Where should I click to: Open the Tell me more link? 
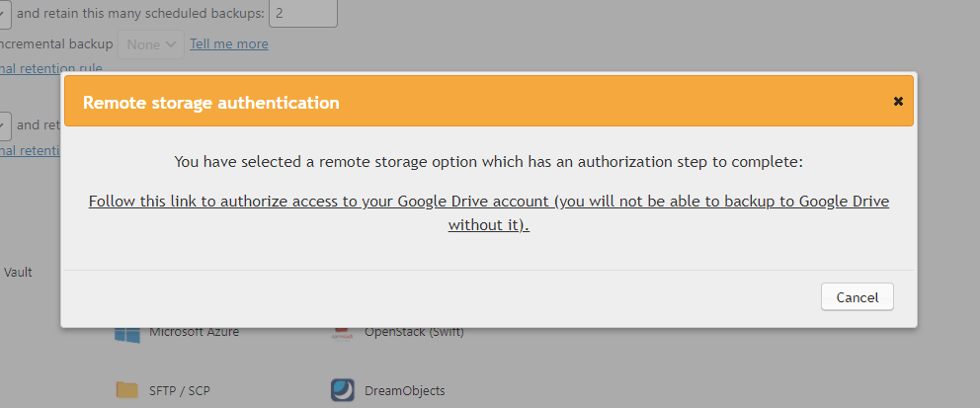pos(229,43)
